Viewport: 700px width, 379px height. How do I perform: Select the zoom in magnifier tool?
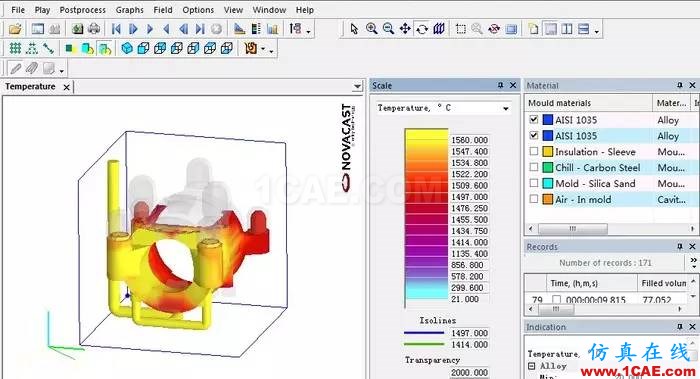[371, 29]
